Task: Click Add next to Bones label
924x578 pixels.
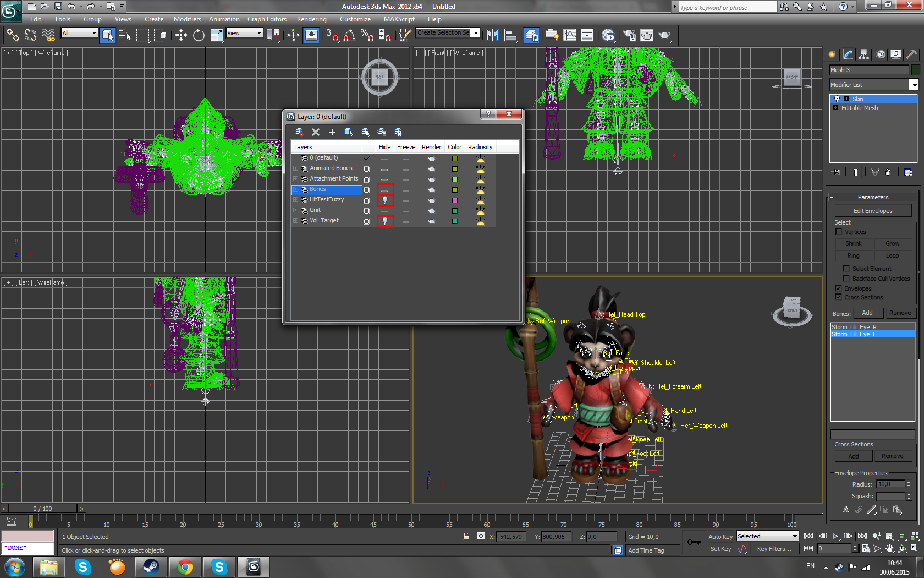Action: pos(867,313)
